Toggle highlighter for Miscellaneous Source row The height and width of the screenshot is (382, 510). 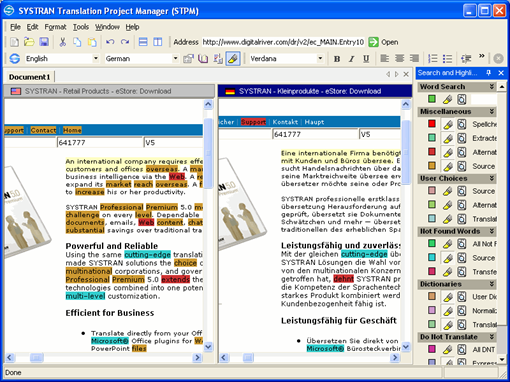pos(447,166)
